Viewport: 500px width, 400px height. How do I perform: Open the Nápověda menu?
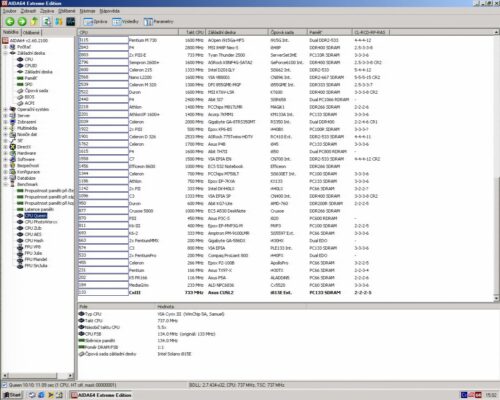109,11
